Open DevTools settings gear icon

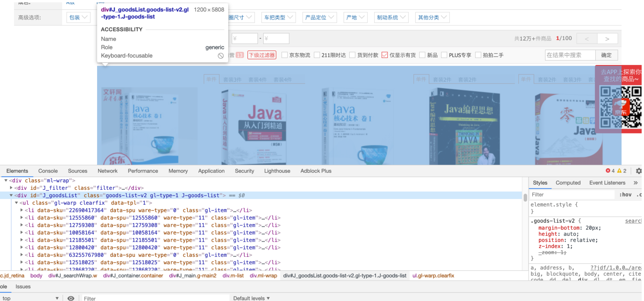[x=639, y=171]
